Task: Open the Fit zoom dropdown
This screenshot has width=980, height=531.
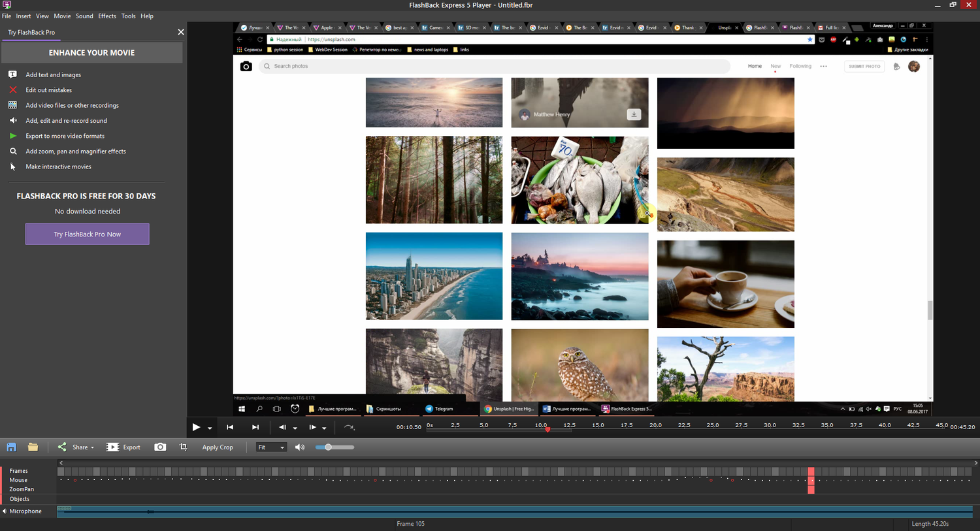Action: pos(271,447)
